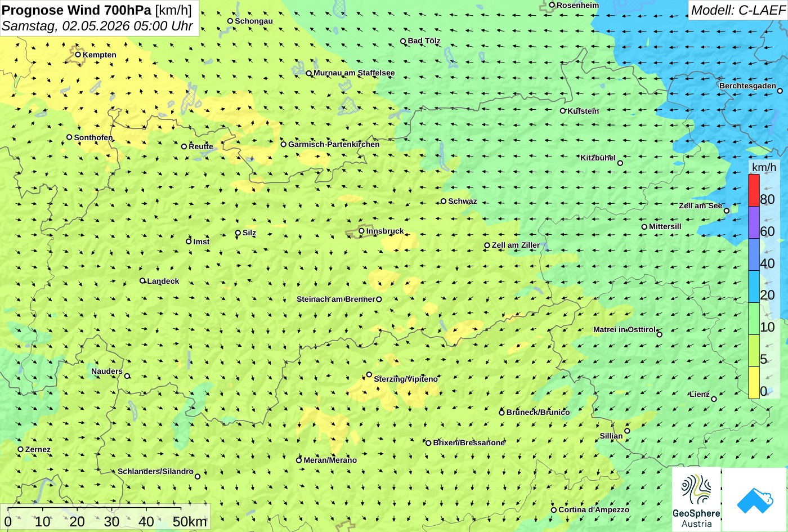Screen dimensions: 788x532
Task: Select the Zernez location marker
Action: 21,449
